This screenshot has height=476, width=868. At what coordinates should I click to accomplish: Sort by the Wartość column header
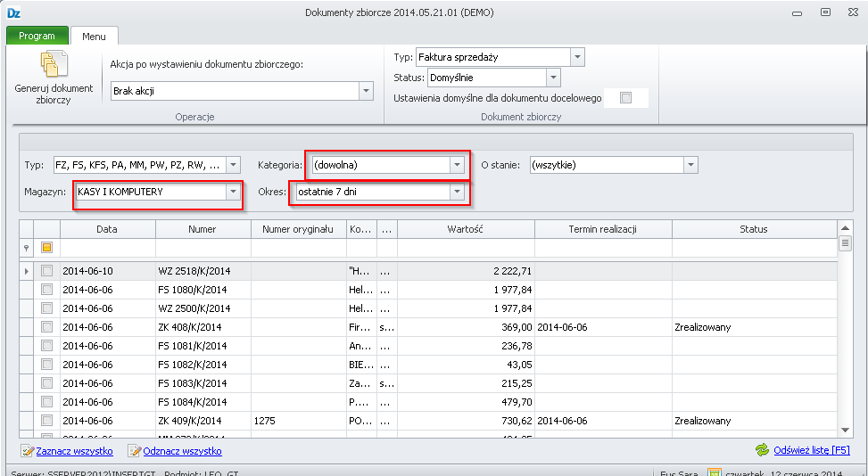click(466, 229)
